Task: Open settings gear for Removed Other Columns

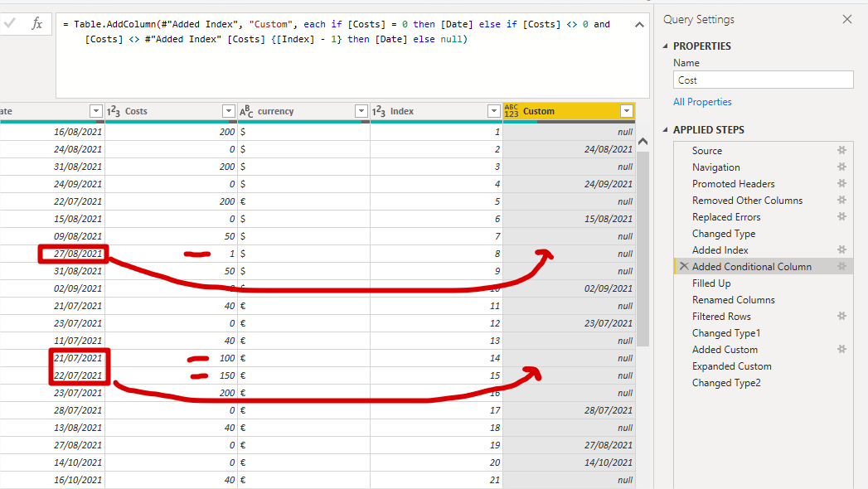Action: pyautogui.click(x=842, y=200)
